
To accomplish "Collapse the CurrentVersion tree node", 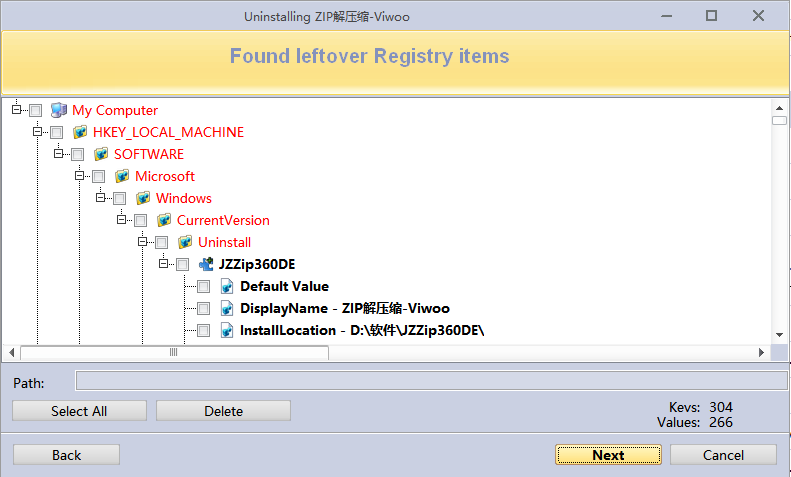I will point(122,219).
